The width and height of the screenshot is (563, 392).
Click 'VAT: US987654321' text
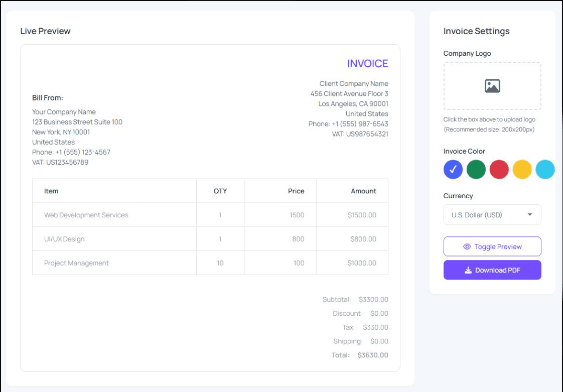(x=360, y=134)
